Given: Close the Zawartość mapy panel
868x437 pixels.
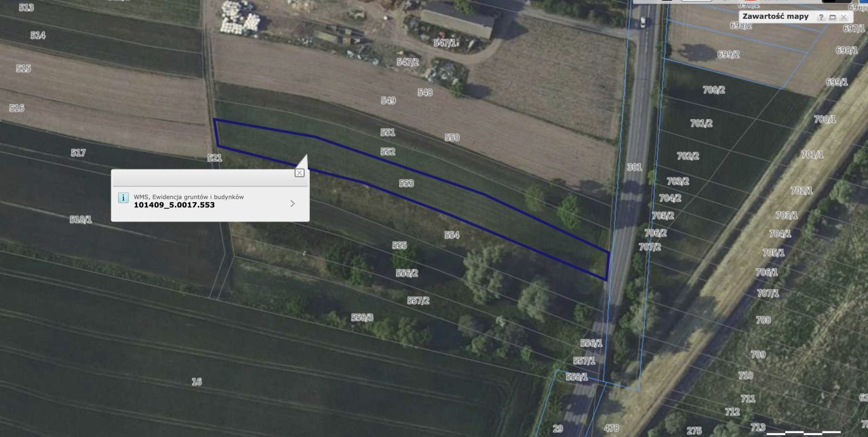Looking at the screenshot, I should [x=843, y=17].
